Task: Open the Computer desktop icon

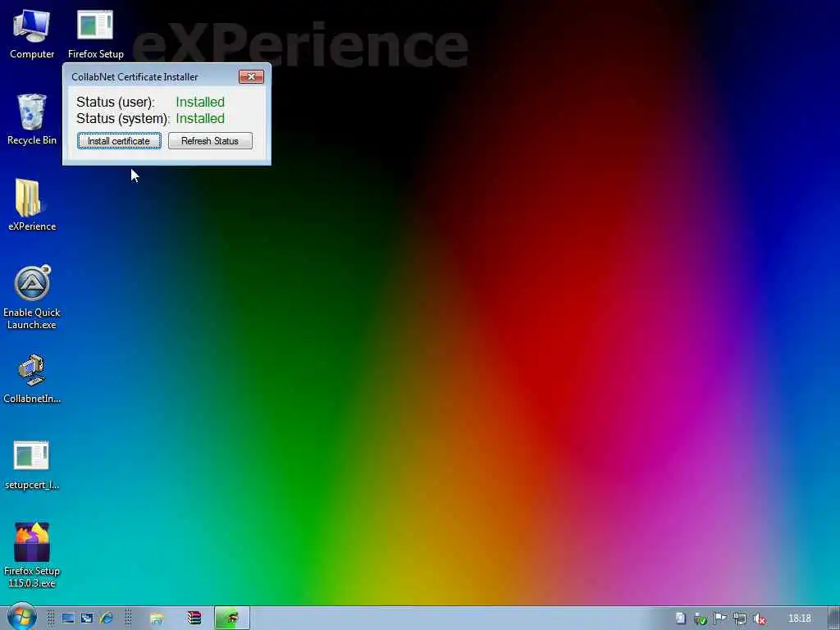Action: 32,34
